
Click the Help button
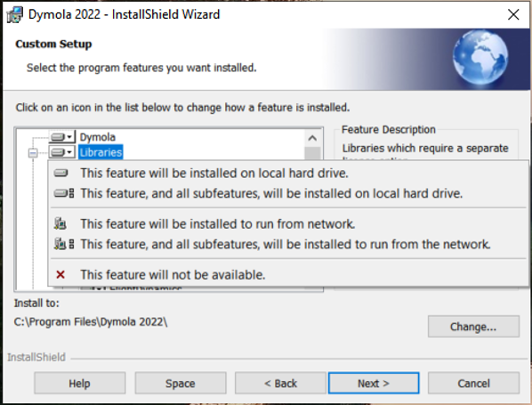point(80,384)
